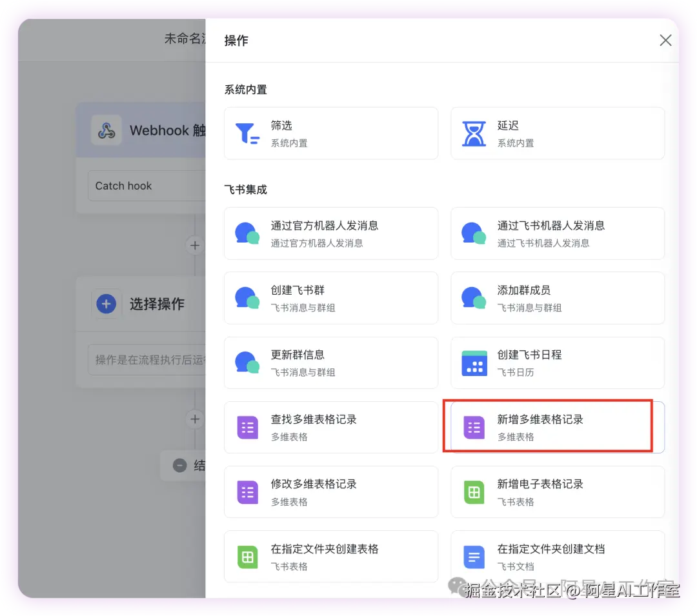Click the 延迟 hourglass delay icon
The width and height of the screenshot is (697, 616).
pyautogui.click(x=474, y=132)
